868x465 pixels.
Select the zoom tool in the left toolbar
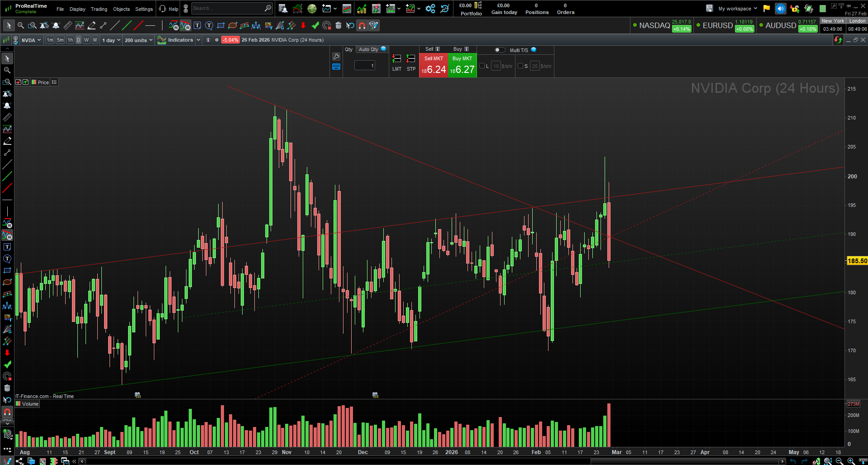coord(7,70)
